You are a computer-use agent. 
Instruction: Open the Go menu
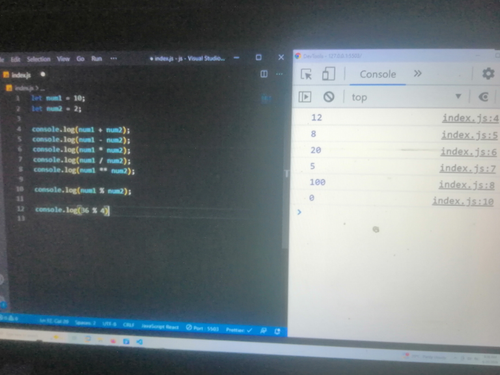click(x=80, y=59)
